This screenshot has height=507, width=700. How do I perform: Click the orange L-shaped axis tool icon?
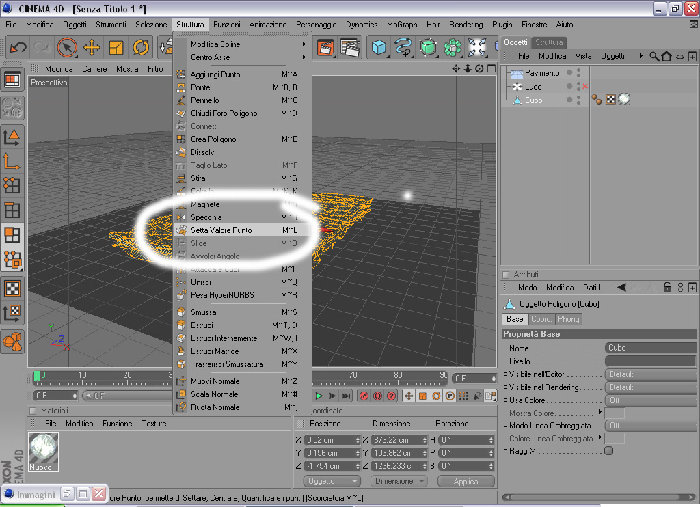click(x=12, y=161)
